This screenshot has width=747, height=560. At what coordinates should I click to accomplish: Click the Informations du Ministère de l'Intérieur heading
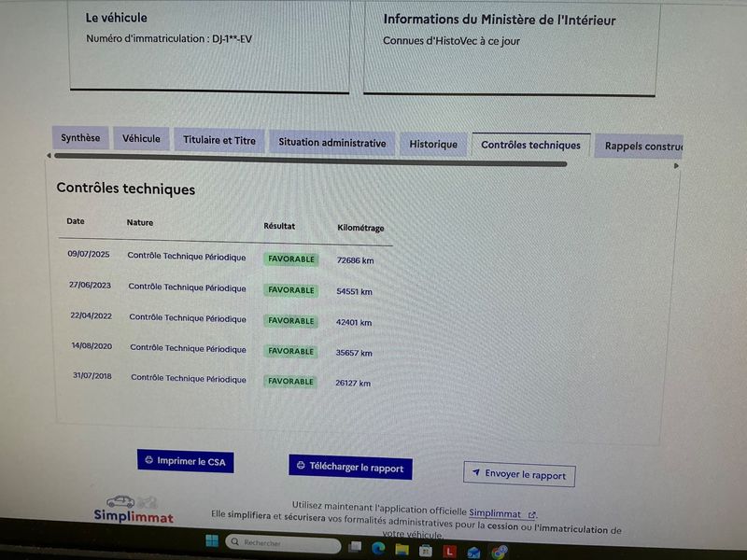pos(500,20)
